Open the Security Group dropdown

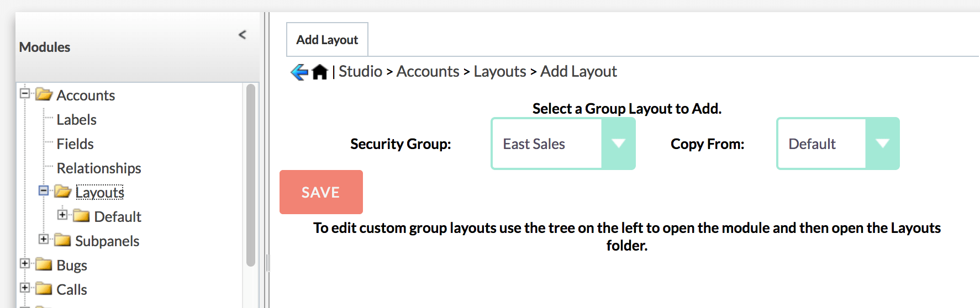point(563,144)
